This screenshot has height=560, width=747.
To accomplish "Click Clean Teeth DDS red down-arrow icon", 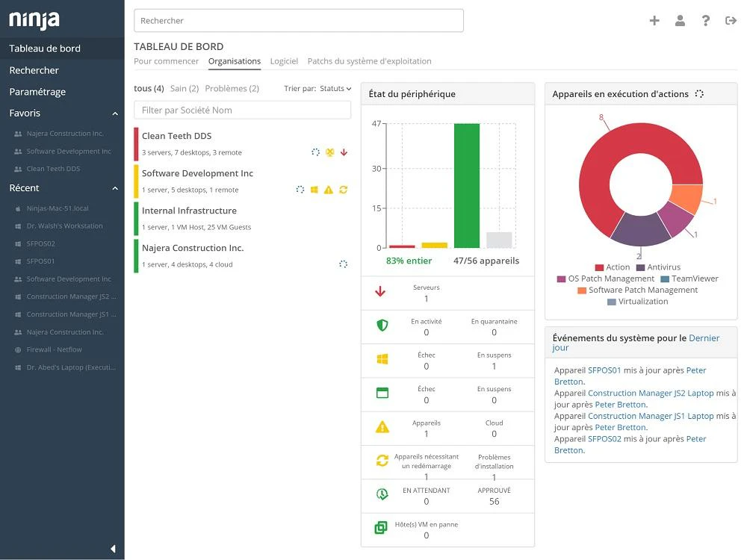I will click(344, 152).
